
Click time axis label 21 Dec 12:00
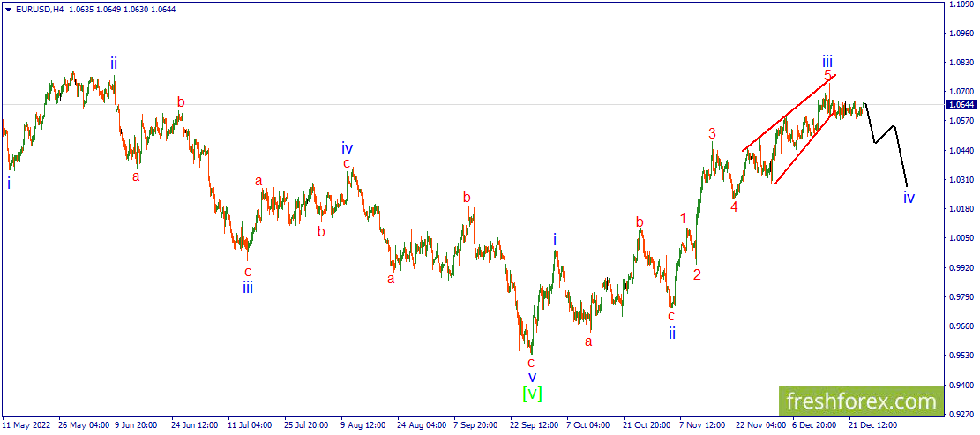click(x=874, y=425)
